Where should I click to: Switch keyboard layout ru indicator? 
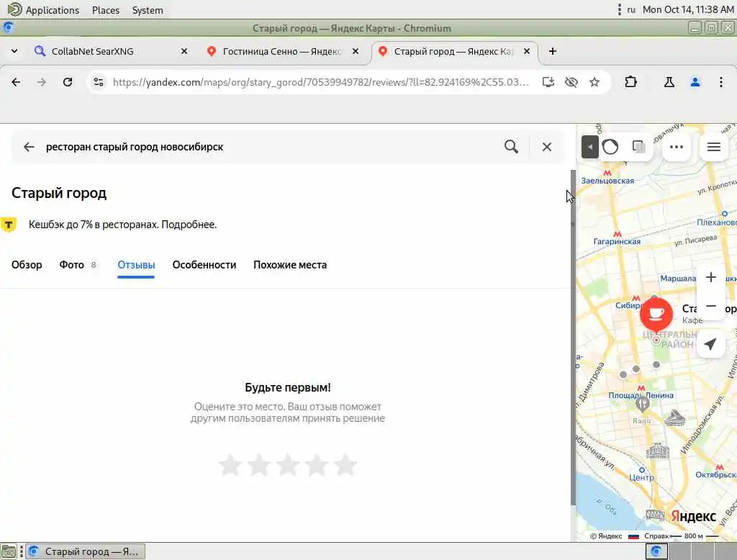click(631, 10)
